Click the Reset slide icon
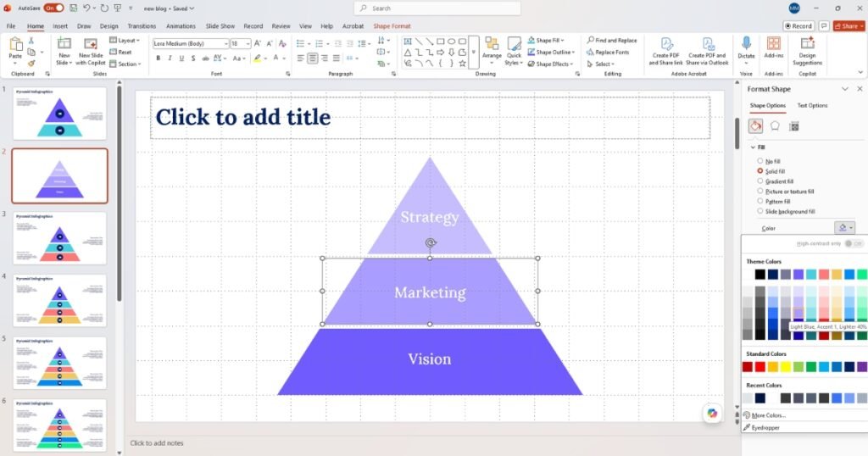This screenshot has height=456, width=868. point(113,52)
